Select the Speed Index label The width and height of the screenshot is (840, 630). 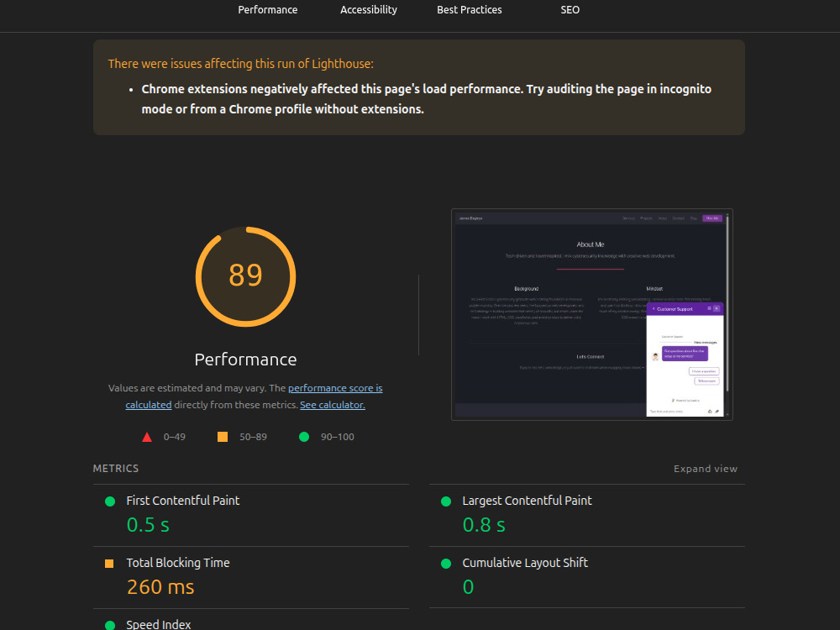(159, 624)
